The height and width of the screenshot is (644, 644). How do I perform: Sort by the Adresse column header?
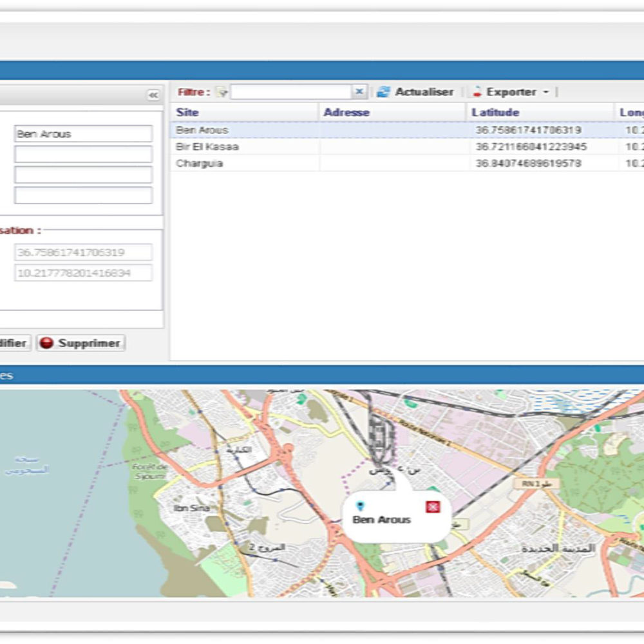(x=346, y=112)
